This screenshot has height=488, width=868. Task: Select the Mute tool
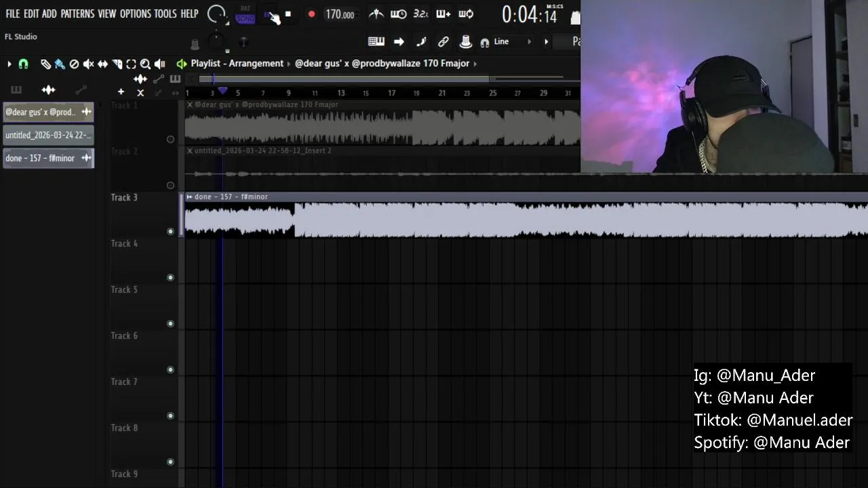click(88, 64)
